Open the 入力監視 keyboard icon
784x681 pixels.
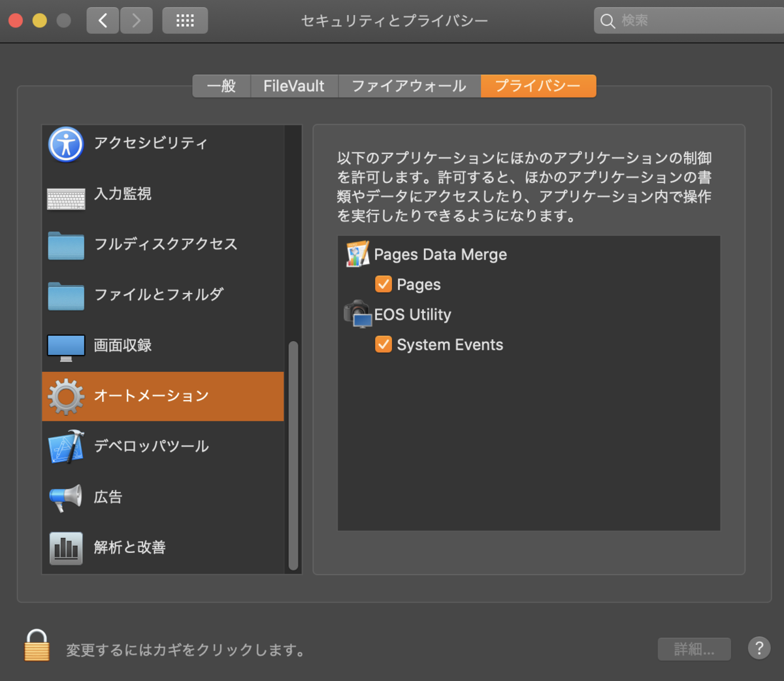coord(65,194)
